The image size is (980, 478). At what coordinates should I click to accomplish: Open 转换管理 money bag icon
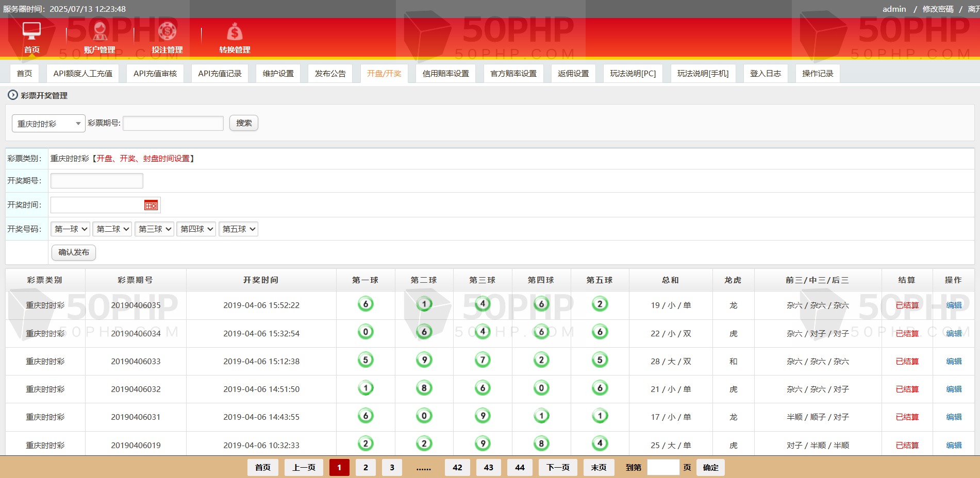coord(235,32)
